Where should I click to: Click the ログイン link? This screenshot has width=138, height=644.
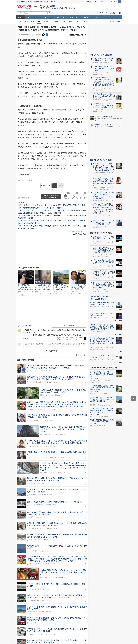point(42,8)
